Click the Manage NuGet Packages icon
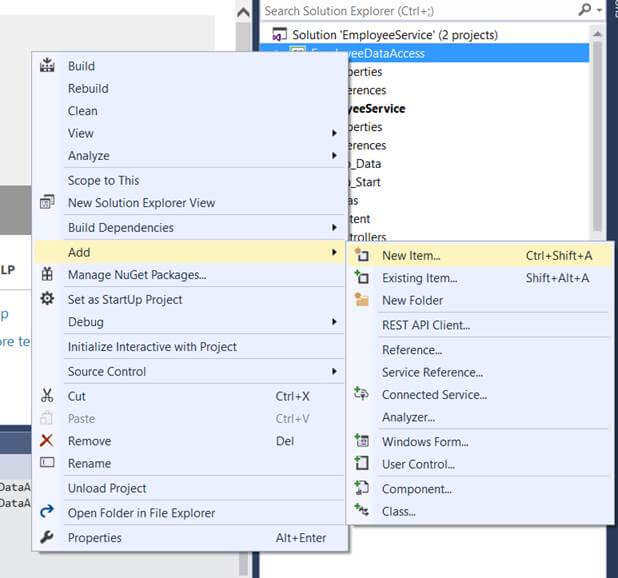The height and width of the screenshot is (578, 618). coord(47,275)
